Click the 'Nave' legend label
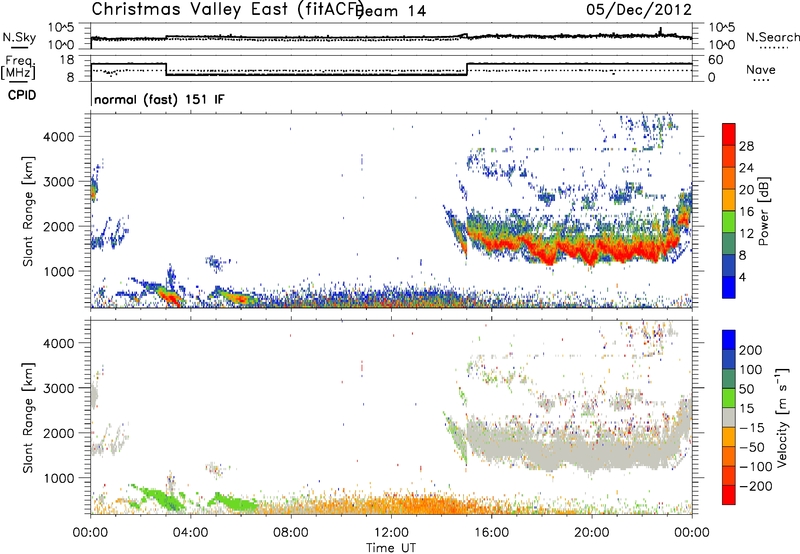The width and height of the screenshot is (800, 554). point(761,70)
